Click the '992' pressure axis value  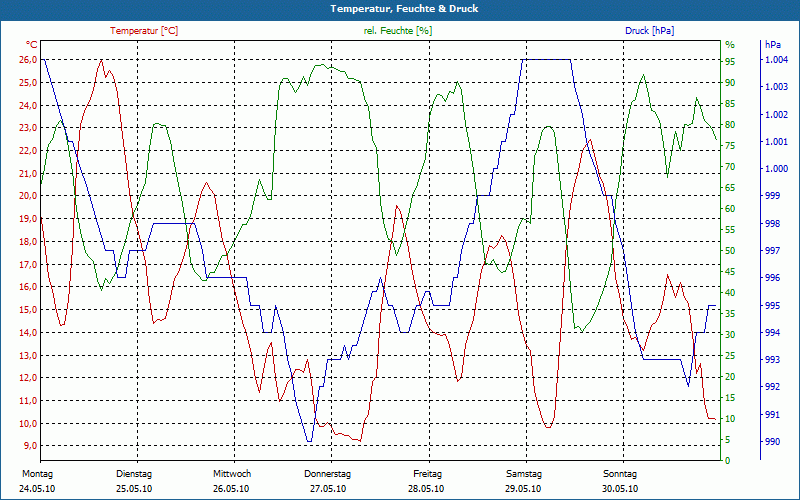point(772,387)
